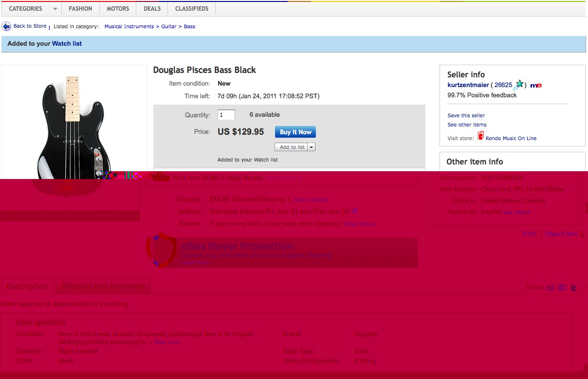Viewport: 588px width, 379px height.
Task: Click Save this seller
Action: click(x=466, y=115)
